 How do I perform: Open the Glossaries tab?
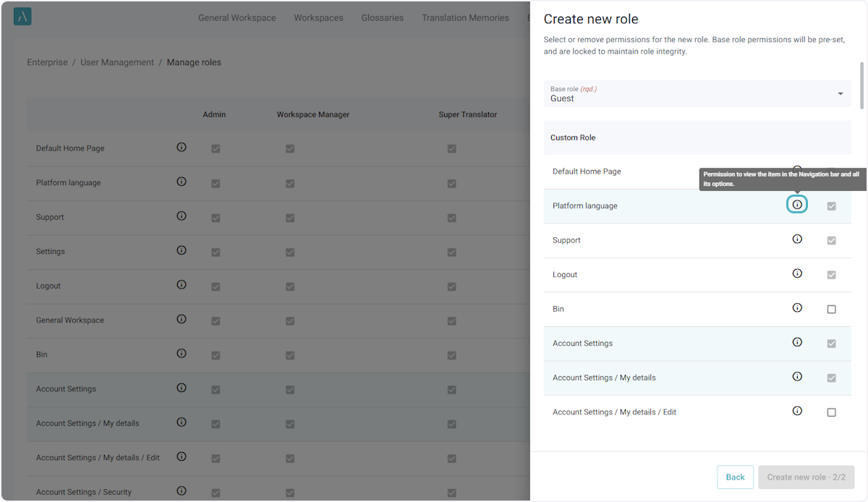pyautogui.click(x=382, y=18)
